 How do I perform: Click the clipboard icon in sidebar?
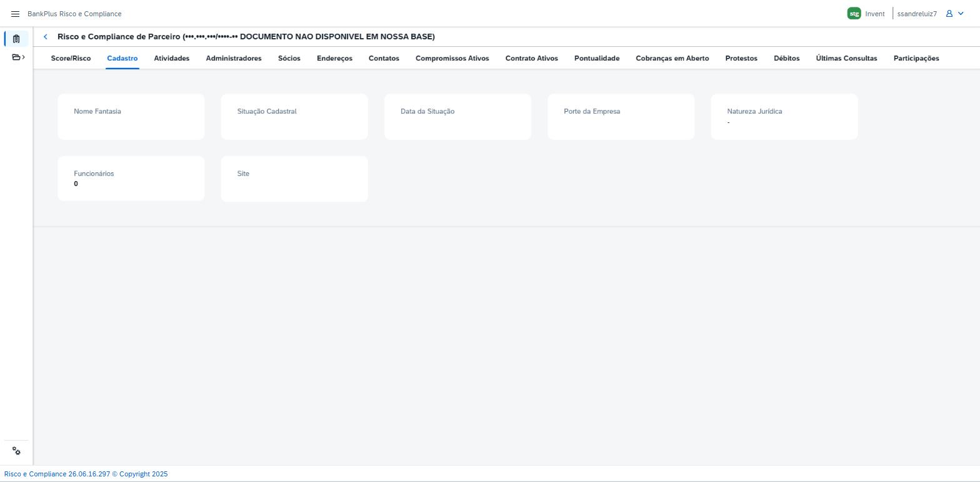[x=16, y=39]
